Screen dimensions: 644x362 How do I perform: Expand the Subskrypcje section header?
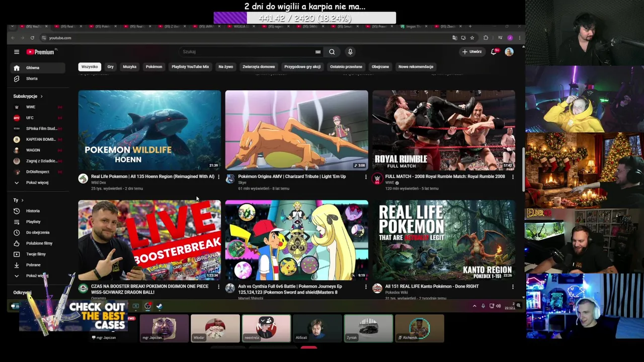point(28,96)
